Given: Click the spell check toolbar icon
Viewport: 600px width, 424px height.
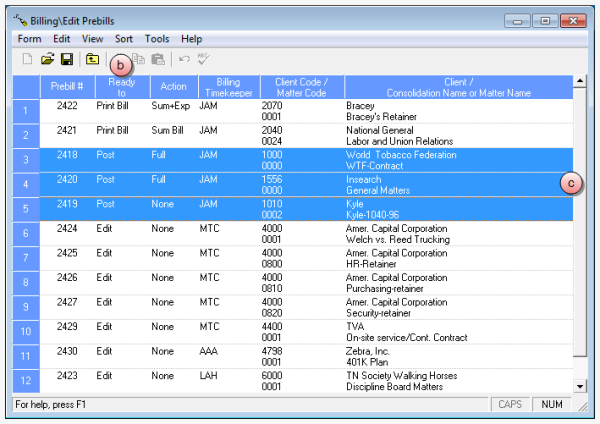Looking at the screenshot, I should 206,60.
